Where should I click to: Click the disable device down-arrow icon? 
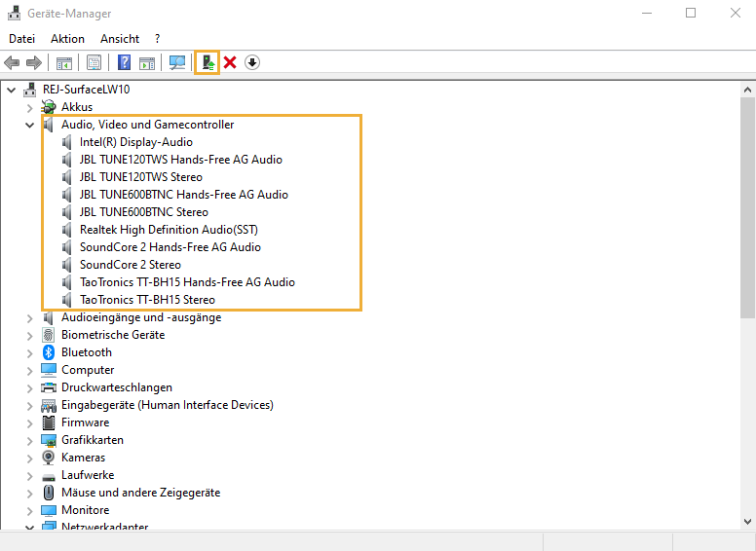point(252,62)
